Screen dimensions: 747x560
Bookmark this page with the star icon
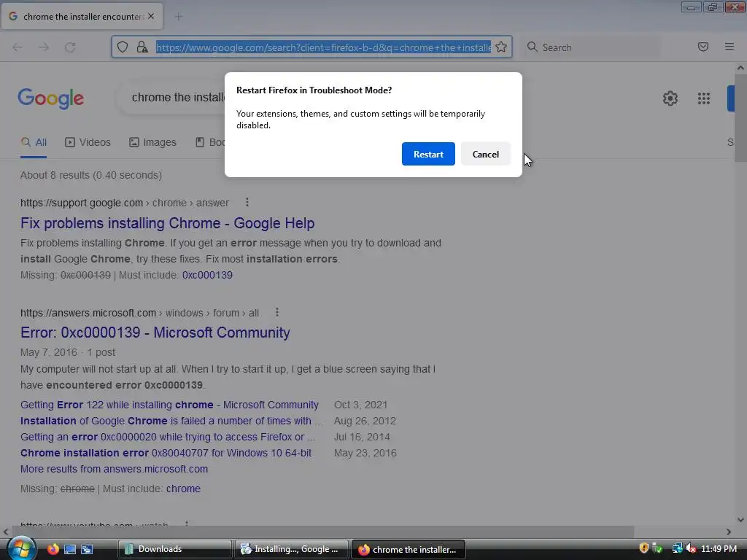[500, 47]
